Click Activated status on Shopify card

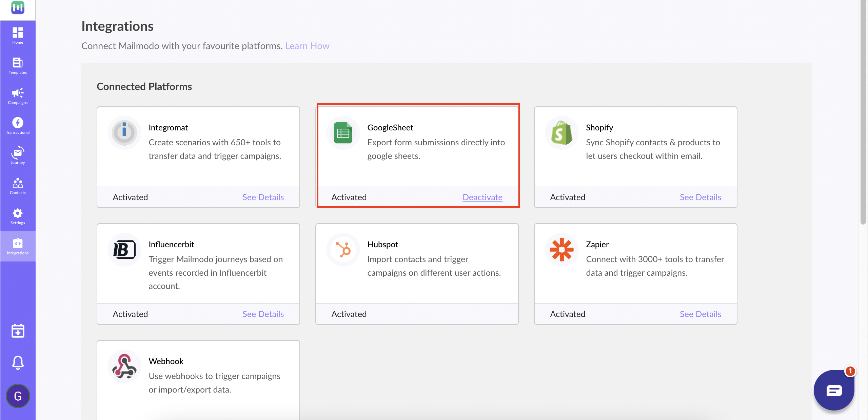pos(568,197)
